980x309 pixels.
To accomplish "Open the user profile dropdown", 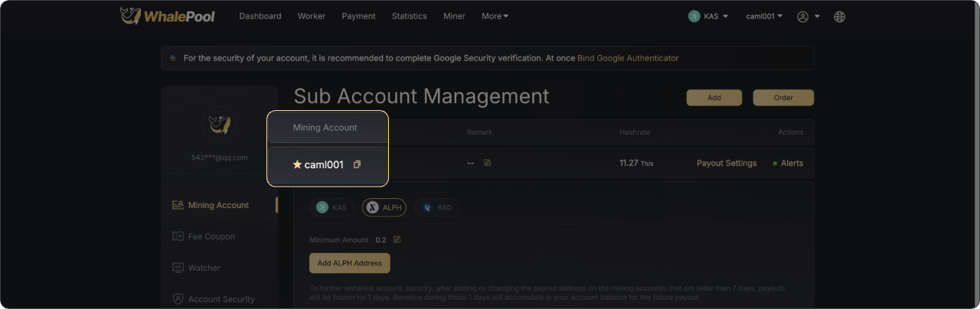I will (x=808, y=16).
